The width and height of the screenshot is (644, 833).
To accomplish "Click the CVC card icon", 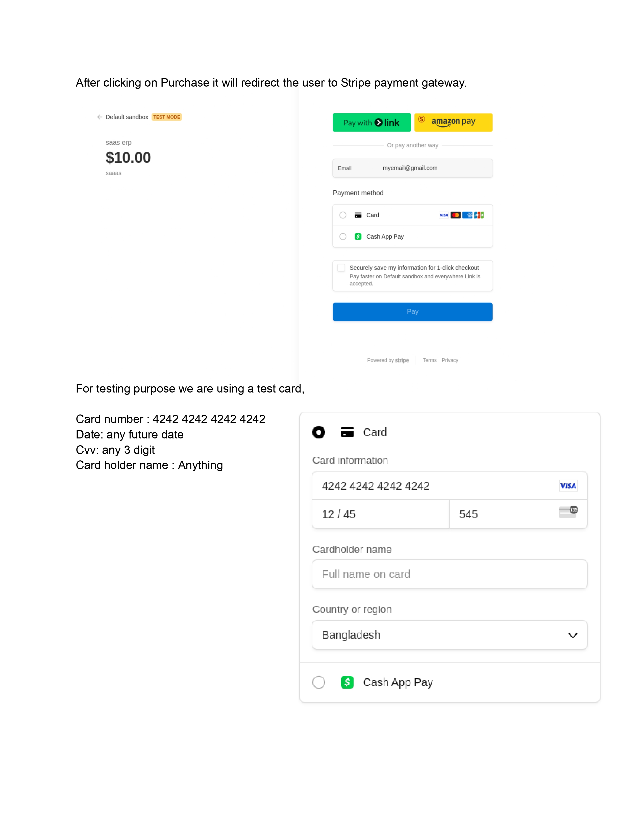I will click(x=568, y=512).
